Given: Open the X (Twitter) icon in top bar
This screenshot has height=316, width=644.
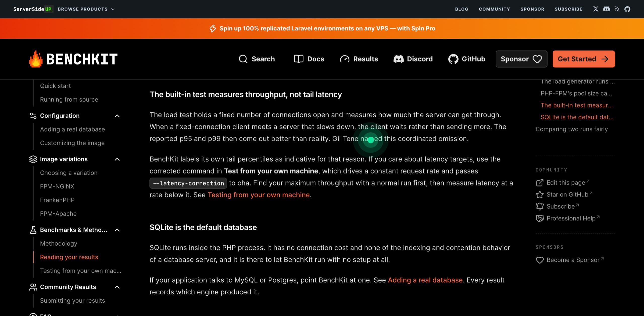Looking at the screenshot, I should pos(596,9).
